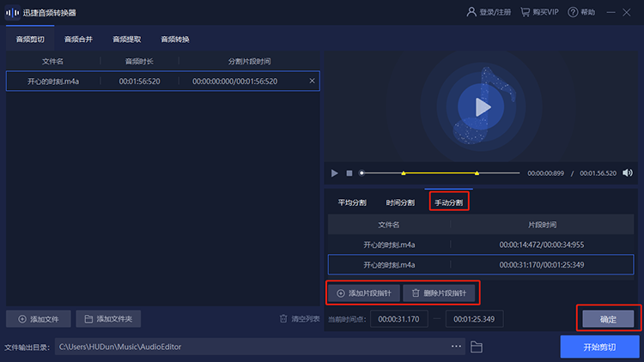The image size is (644, 362).
Task: Switch to the 音频提取 tab
Action: (127, 39)
